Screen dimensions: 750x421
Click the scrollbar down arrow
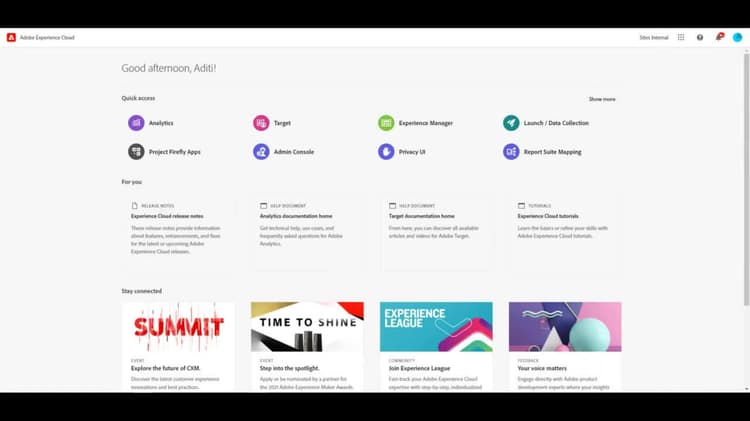[747, 389]
